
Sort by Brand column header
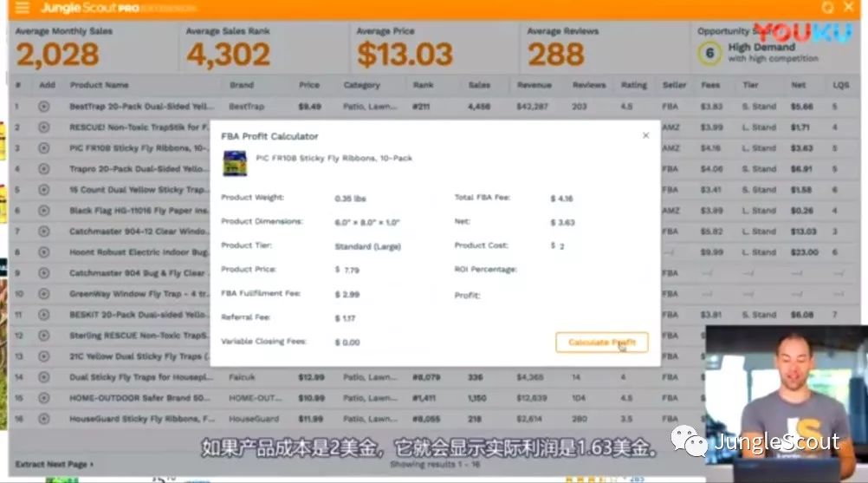(x=242, y=85)
